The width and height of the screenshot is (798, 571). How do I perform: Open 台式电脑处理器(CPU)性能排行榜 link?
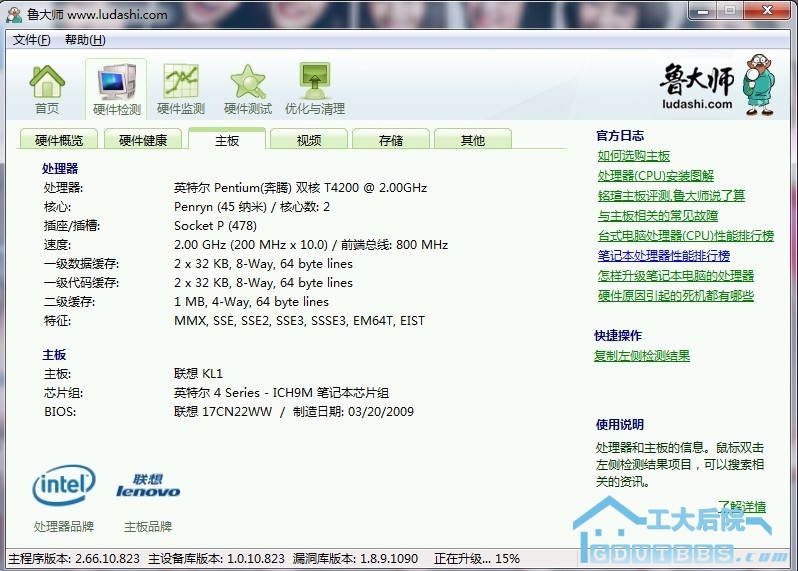coord(686,236)
